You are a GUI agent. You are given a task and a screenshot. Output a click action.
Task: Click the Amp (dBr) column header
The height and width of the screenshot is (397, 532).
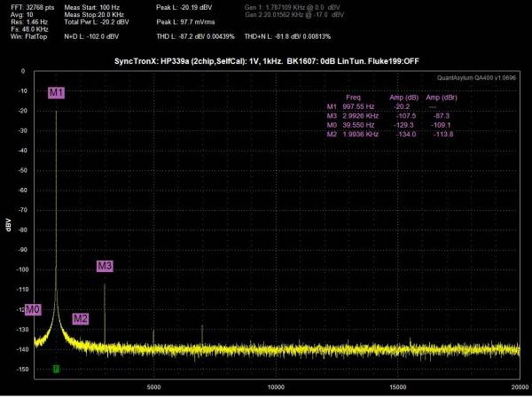click(442, 97)
